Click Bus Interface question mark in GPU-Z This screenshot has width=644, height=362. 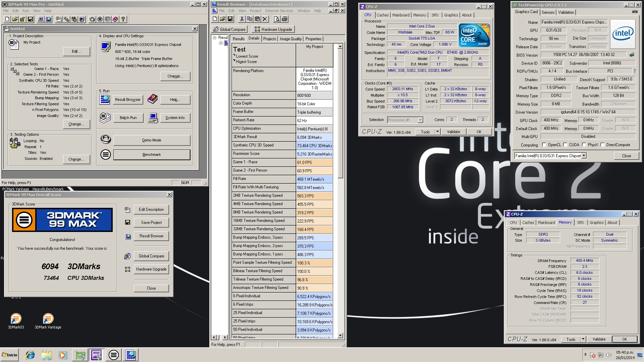[634, 71]
